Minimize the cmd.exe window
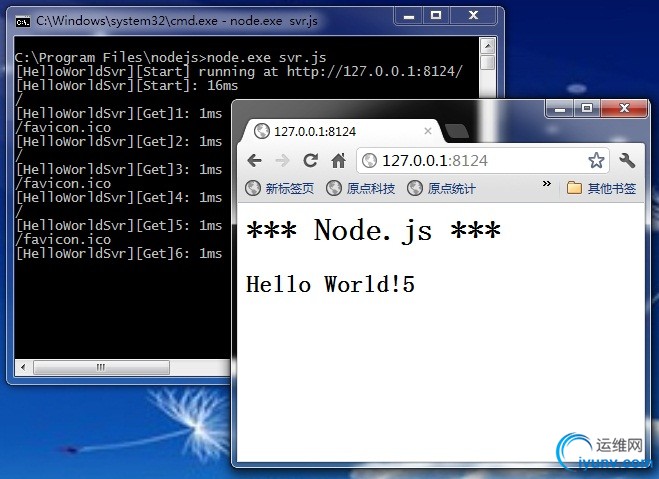 [409, 16]
